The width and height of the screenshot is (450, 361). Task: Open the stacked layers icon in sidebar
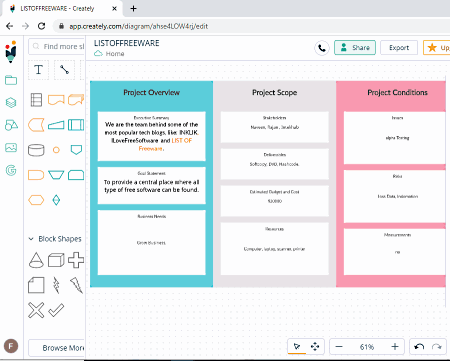click(11, 102)
